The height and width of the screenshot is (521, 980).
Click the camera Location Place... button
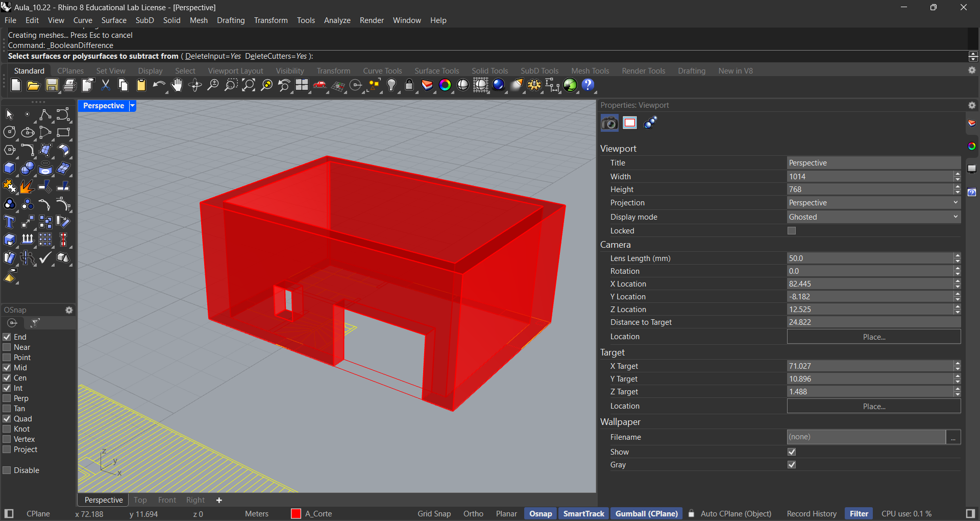coord(874,337)
